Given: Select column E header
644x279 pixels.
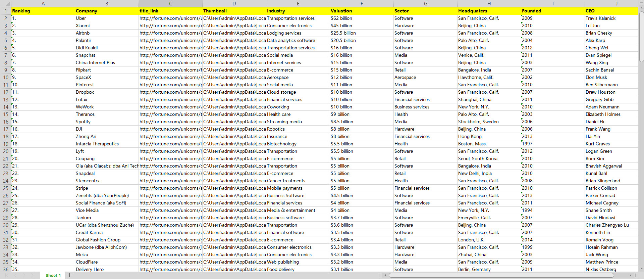Looking at the screenshot, I should (298, 3).
